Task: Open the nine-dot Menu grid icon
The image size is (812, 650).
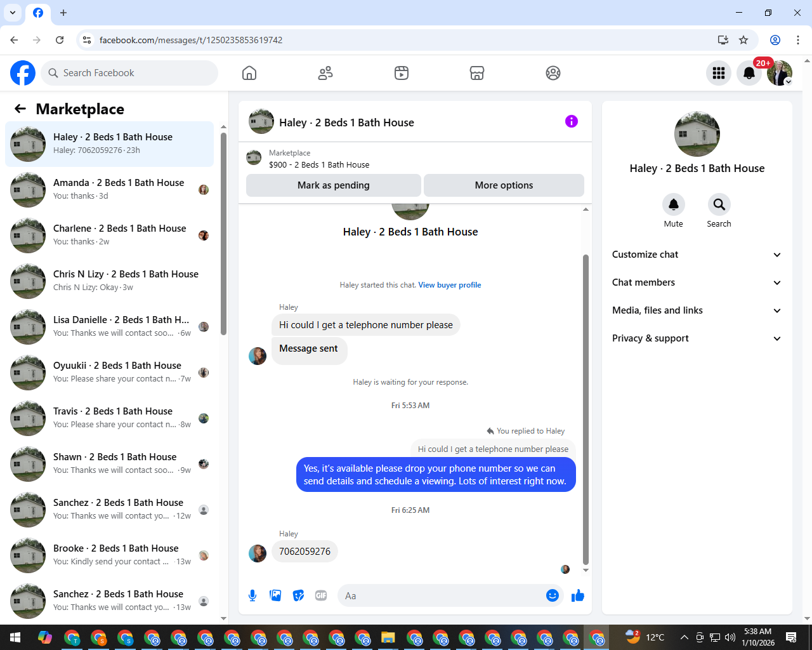Action: 719,73
